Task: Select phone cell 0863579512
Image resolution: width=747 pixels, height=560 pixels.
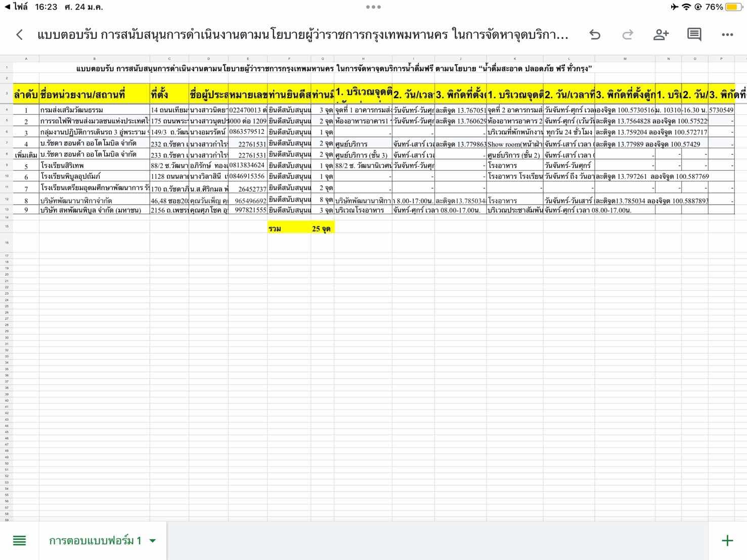Action: (248, 132)
